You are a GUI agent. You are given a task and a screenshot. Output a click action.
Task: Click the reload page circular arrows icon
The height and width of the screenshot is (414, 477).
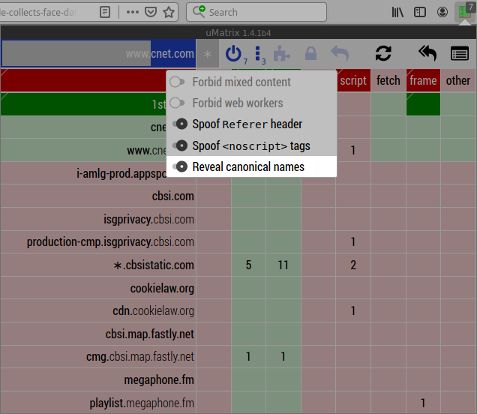click(383, 53)
